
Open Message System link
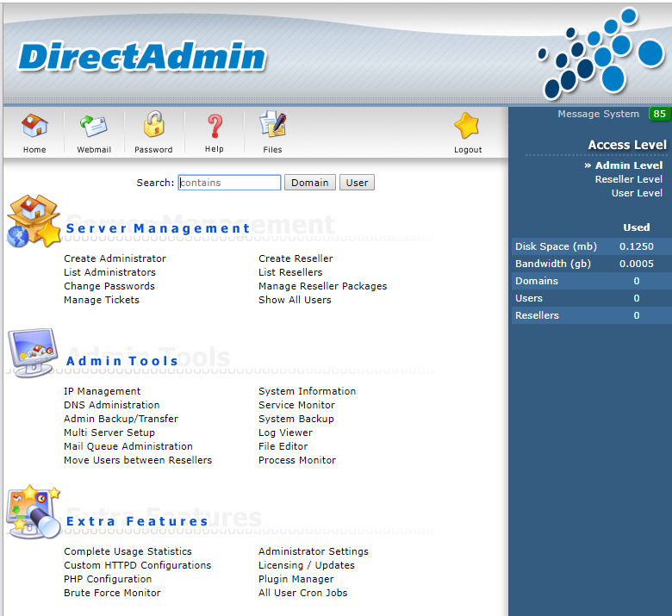(598, 114)
